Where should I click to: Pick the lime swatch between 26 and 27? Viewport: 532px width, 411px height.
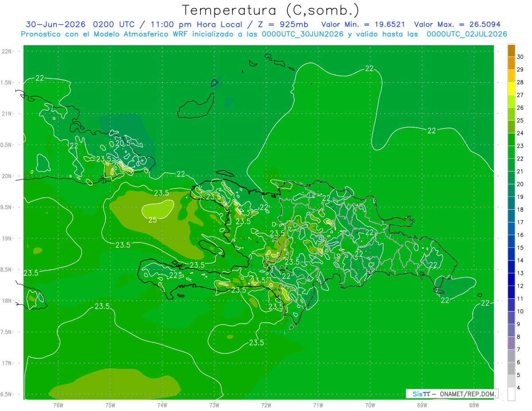(x=511, y=102)
